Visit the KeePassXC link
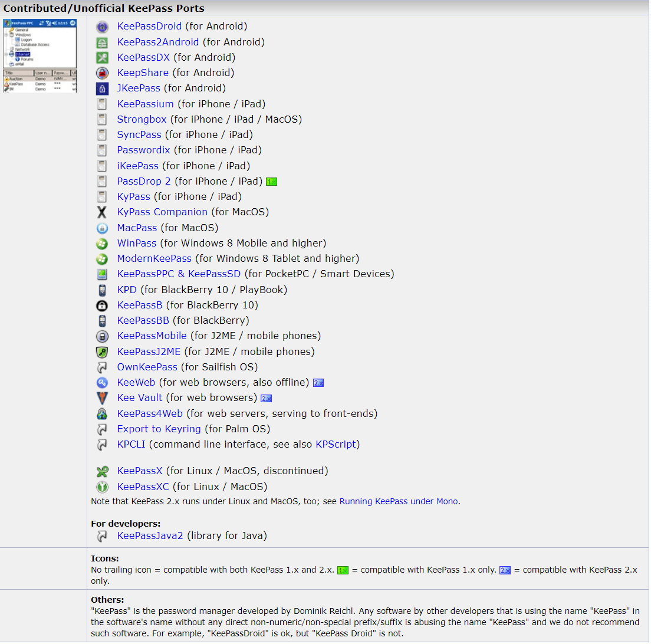 (143, 486)
